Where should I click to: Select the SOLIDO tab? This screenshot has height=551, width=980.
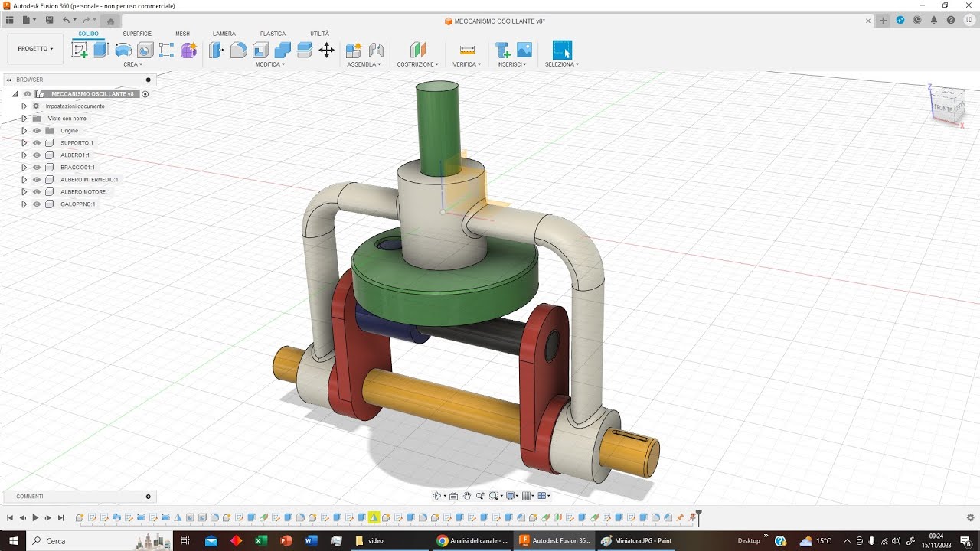click(88, 34)
